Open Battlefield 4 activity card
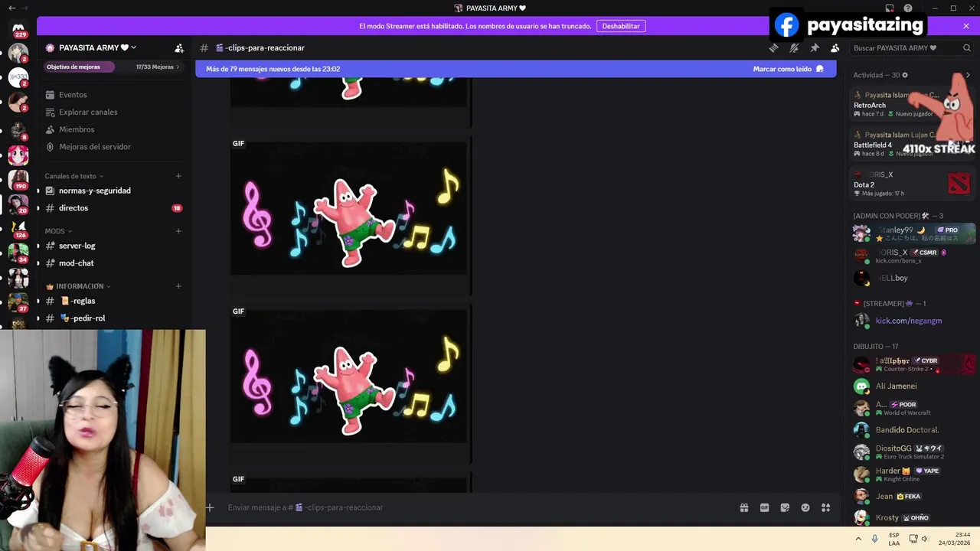 [x=913, y=144]
